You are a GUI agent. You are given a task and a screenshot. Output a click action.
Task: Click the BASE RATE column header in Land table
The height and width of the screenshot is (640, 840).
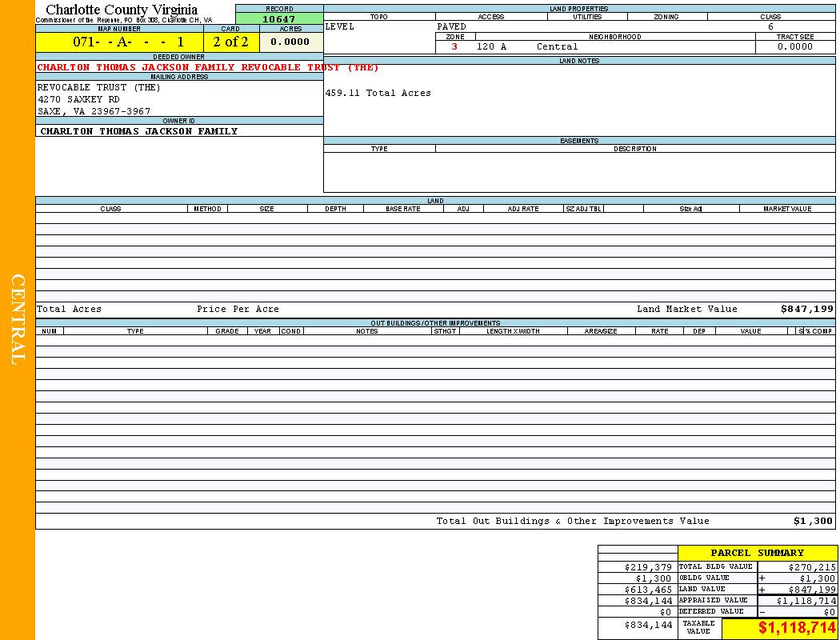pyautogui.click(x=402, y=209)
